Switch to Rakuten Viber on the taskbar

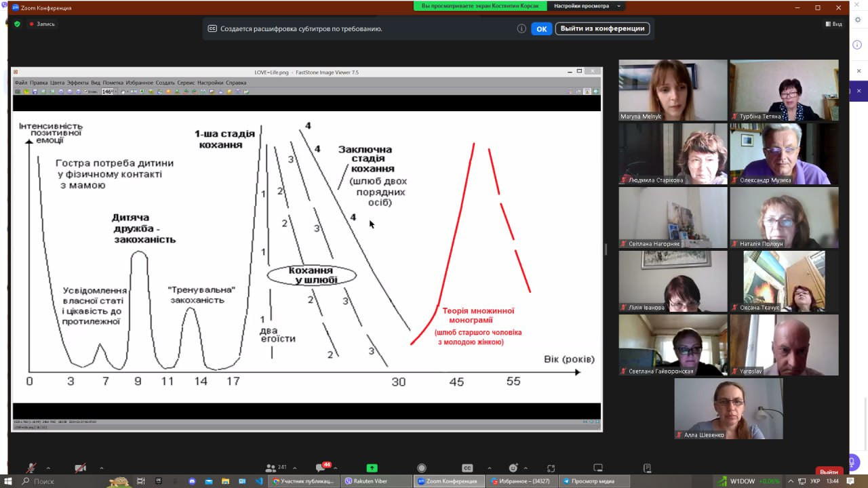click(375, 481)
